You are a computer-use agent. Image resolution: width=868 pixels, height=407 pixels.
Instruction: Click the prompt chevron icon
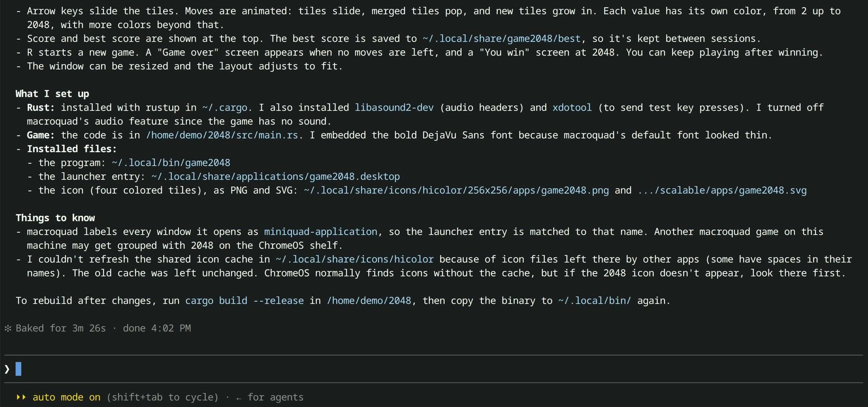pyautogui.click(x=7, y=369)
